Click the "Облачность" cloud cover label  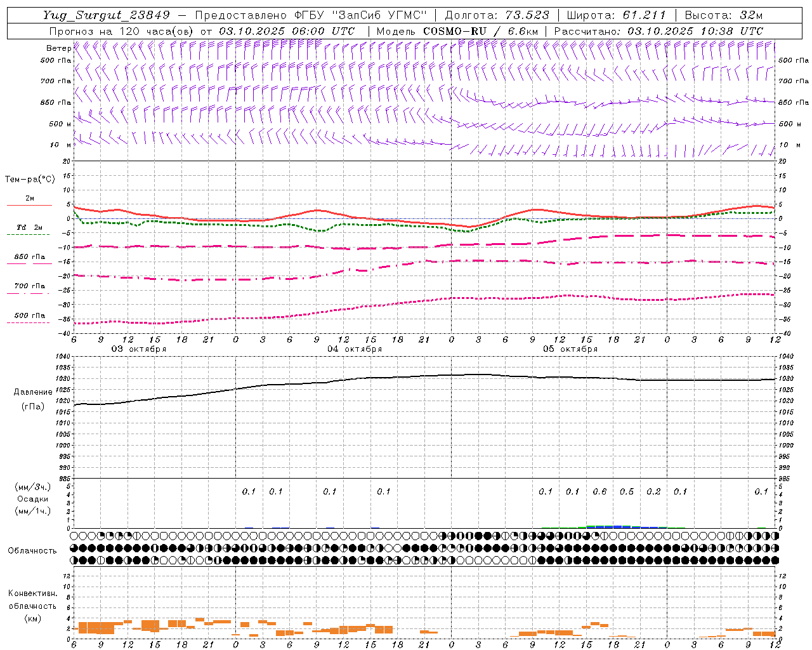(x=32, y=551)
